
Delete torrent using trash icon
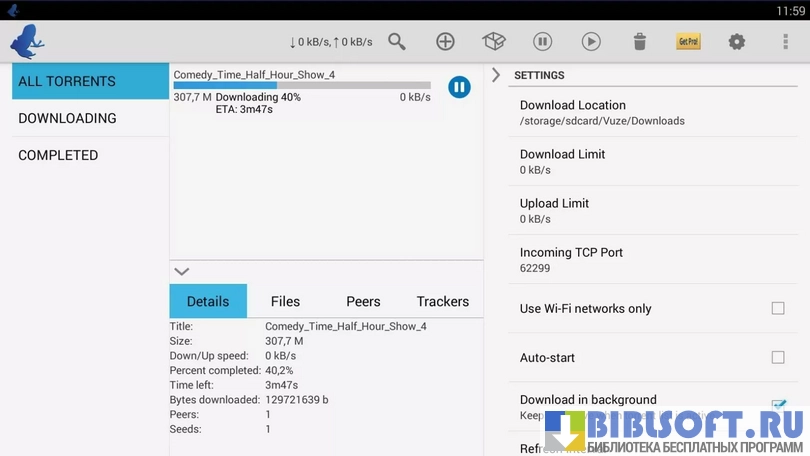coord(640,41)
